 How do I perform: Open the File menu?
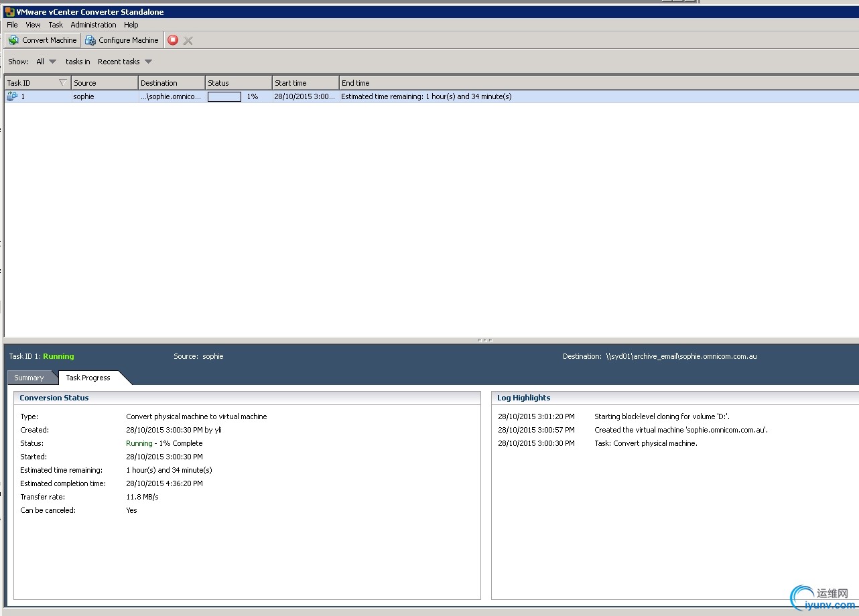tap(12, 25)
